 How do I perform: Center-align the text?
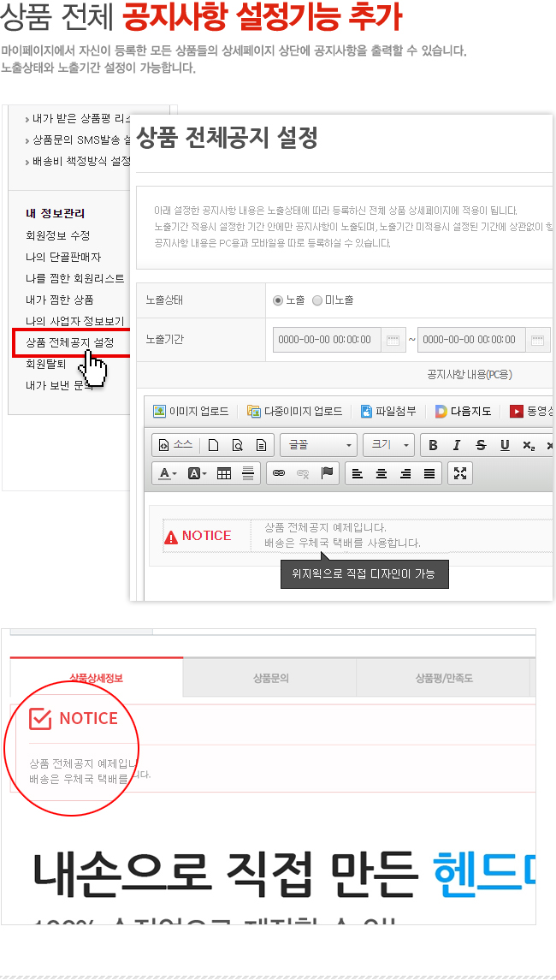coord(382,474)
